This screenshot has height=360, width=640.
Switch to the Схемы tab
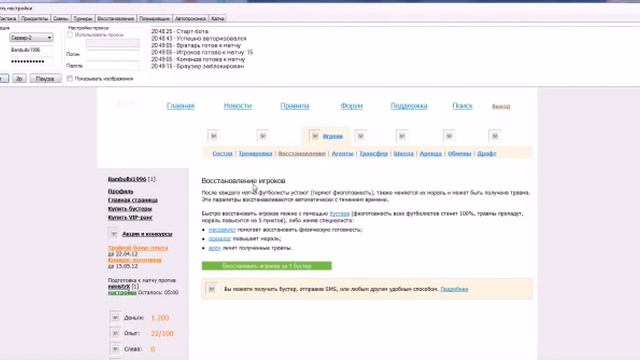(x=60, y=18)
